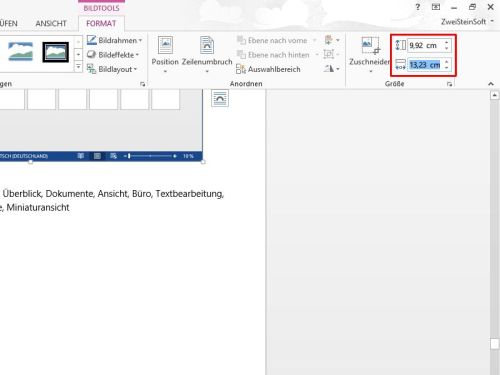Click the picture height field 9,92 cm
Screen dimensions: 500x375
tap(425, 45)
